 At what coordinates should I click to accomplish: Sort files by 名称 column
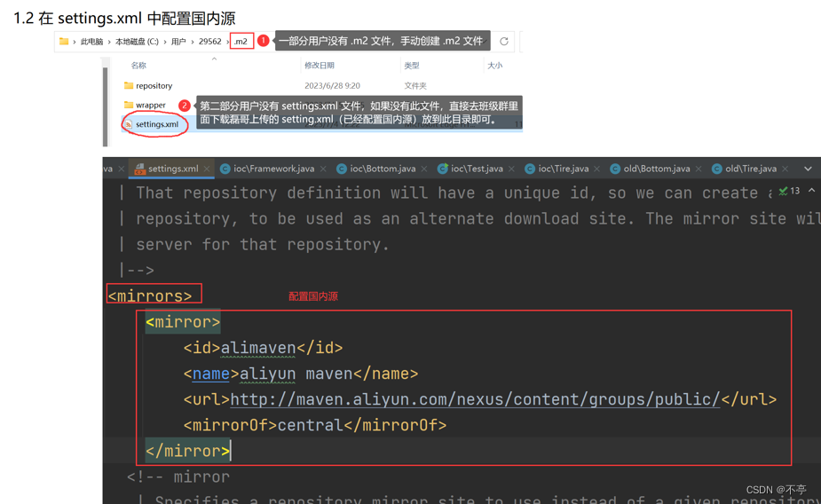pyautogui.click(x=138, y=66)
